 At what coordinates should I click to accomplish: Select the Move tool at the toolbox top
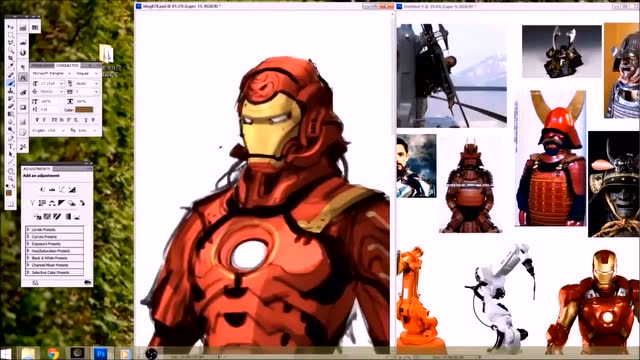pyautogui.click(x=11, y=27)
